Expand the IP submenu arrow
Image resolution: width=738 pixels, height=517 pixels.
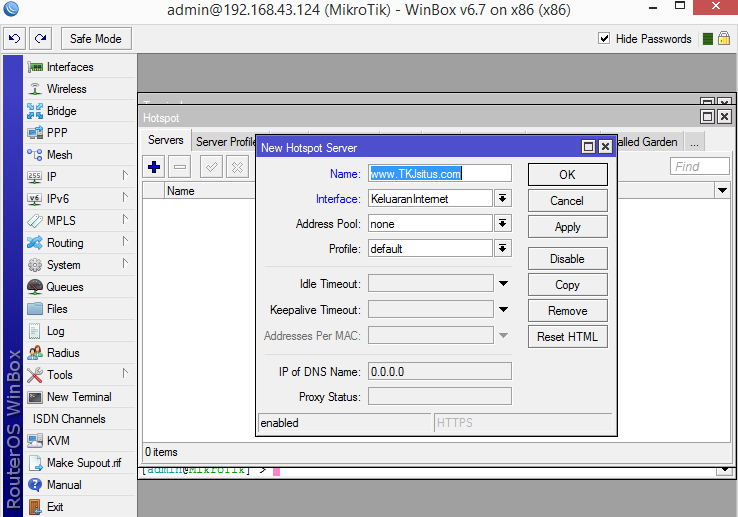pos(125,176)
